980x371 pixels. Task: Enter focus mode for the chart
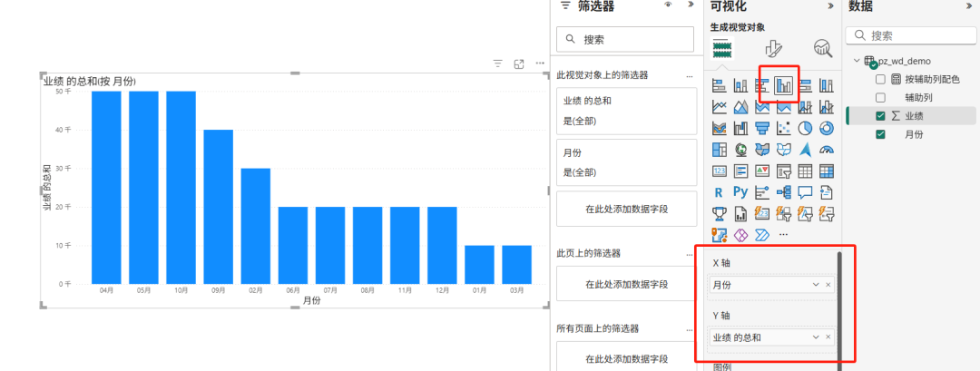coord(519,63)
